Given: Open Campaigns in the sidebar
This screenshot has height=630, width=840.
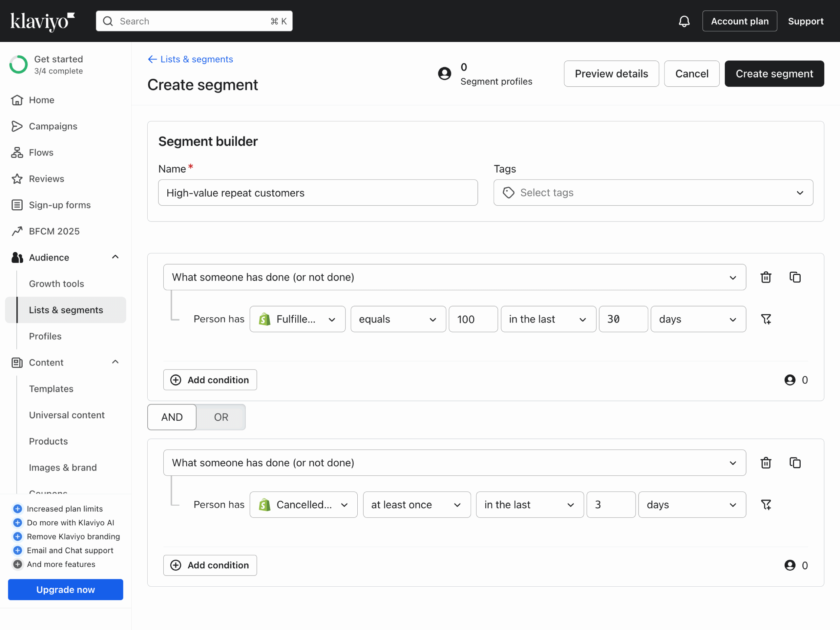Looking at the screenshot, I should tap(53, 126).
